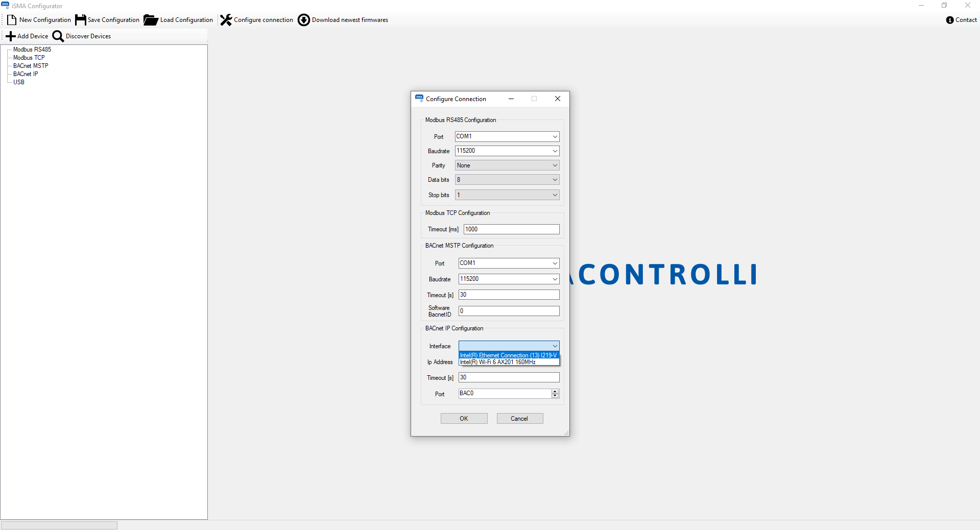Image resolution: width=980 pixels, height=530 pixels.
Task: Open the Modbus RS485 Baudrate dropdown
Action: coord(555,151)
